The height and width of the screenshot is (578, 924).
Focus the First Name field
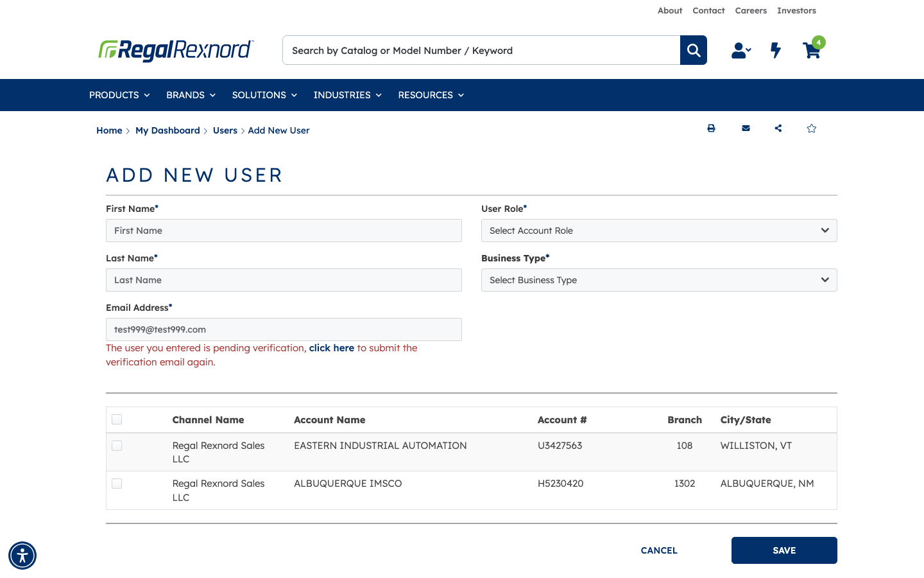284,231
